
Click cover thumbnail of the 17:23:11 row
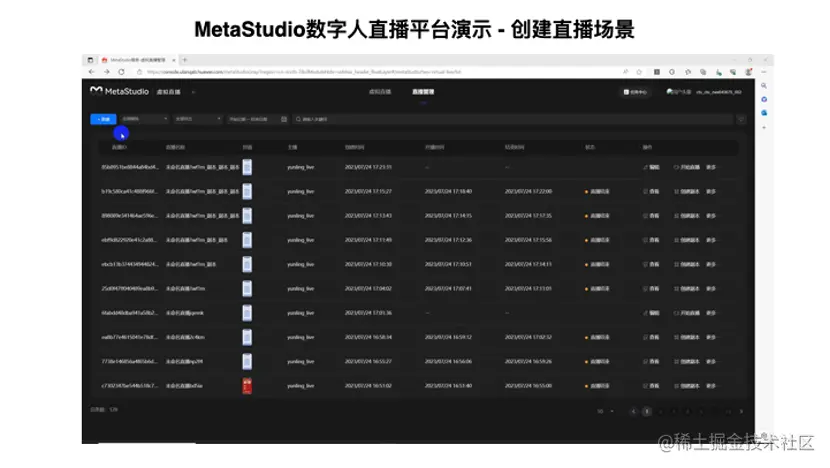click(247, 167)
